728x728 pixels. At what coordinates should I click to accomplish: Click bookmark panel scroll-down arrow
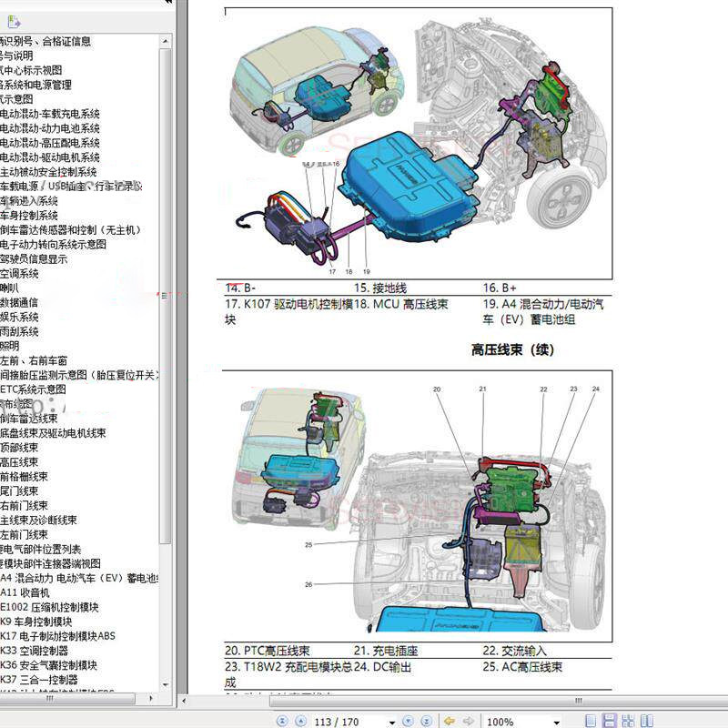(166, 684)
